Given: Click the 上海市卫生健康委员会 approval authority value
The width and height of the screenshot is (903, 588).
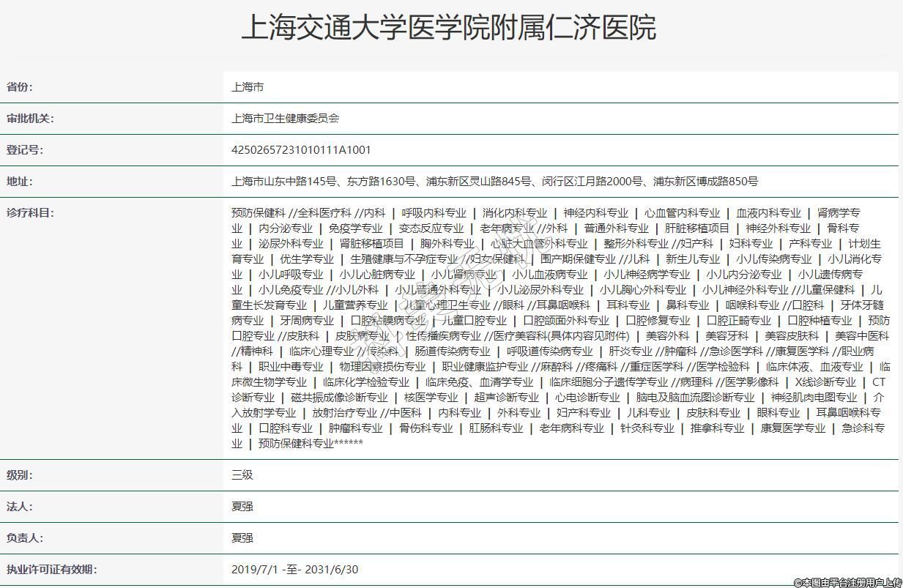Looking at the screenshot, I should [285, 119].
